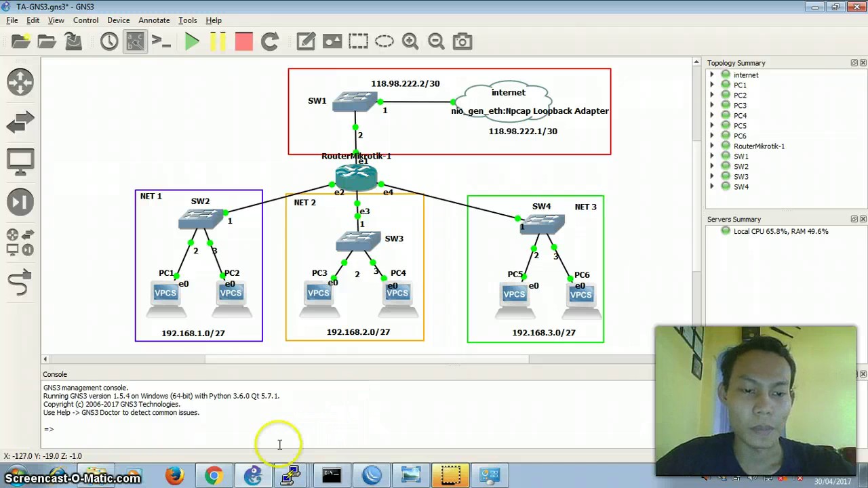Screen dimensions: 868x488
Task: Browse security devices in sidebar
Action: click(x=20, y=202)
